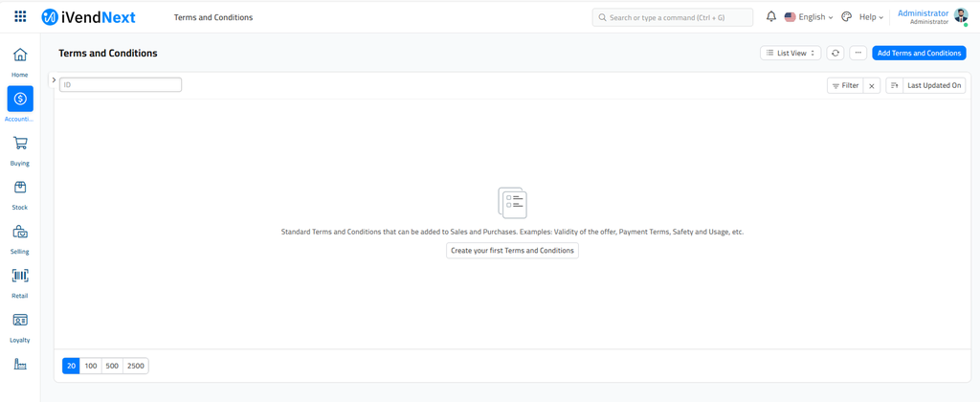980x402 pixels.
Task: Set page size to 500
Action: pos(113,366)
